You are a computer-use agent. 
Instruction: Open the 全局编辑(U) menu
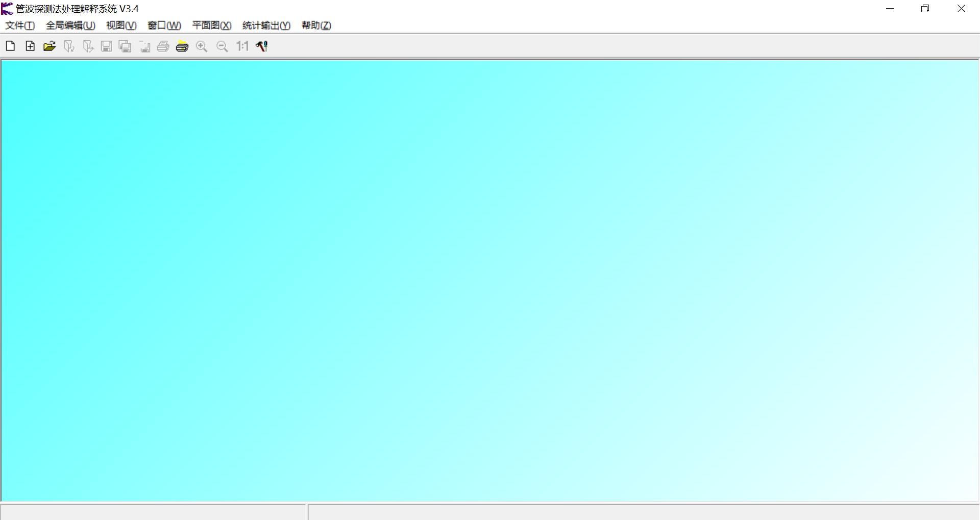pyautogui.click(x=70, y=26)
